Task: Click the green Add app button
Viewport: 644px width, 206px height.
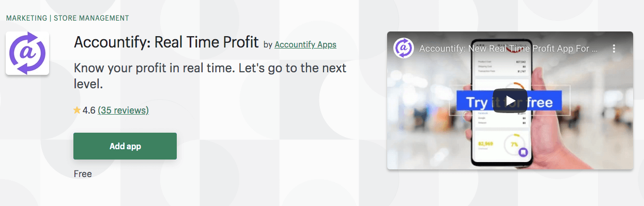Action: pos(125,146)
